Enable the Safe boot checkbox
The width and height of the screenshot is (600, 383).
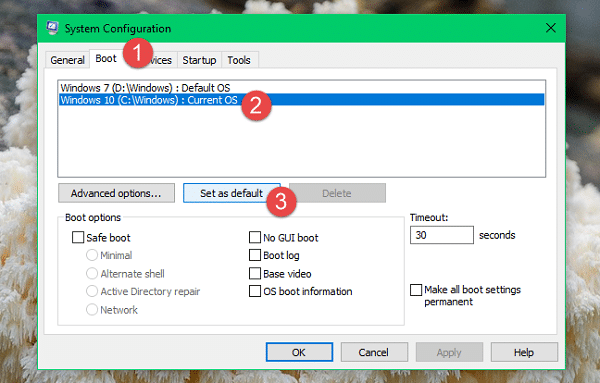78,237
